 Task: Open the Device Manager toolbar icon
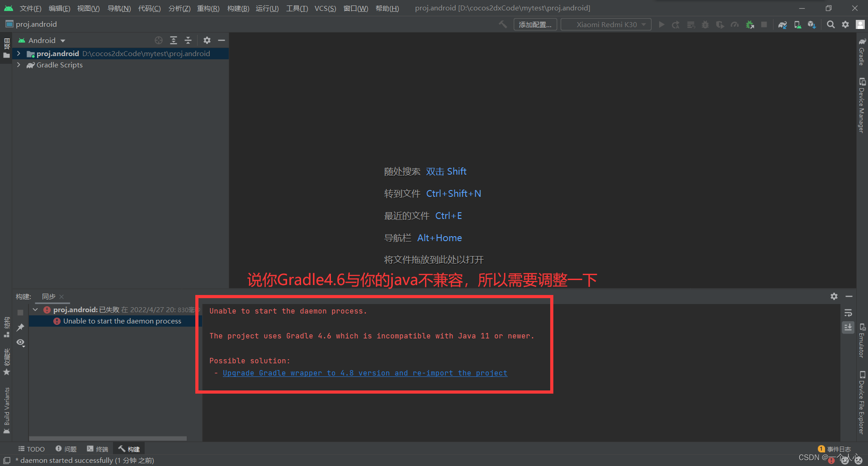(x=797, y=24)
